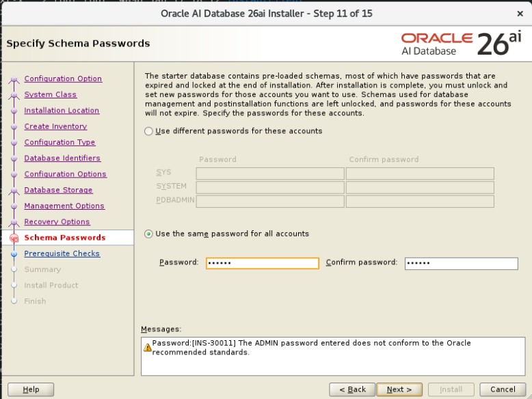This screenshot has width=532, height=399.
Task: Click the Configuration Type step marker icon
Action: (14, 143)
